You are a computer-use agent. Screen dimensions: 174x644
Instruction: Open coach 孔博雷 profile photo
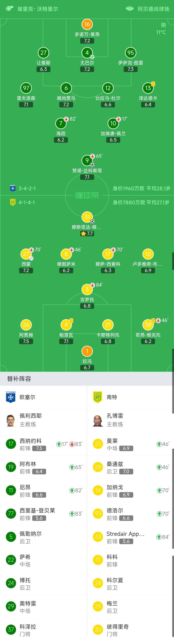click(x=98, y=420)
